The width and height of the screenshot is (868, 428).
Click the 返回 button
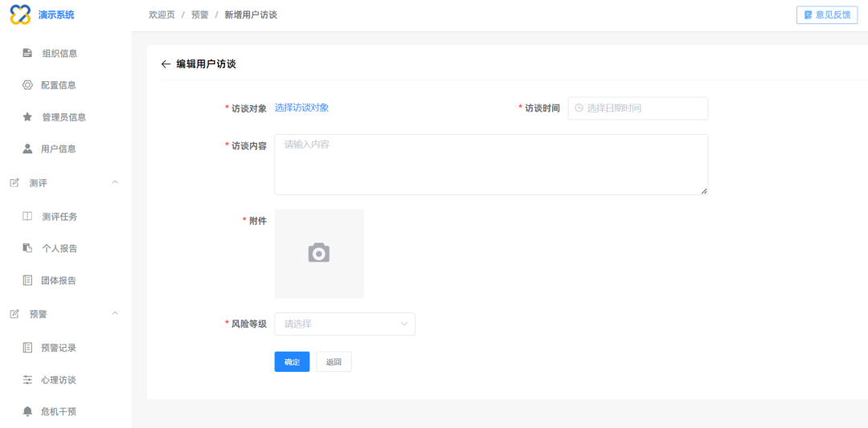coord(334,361)
